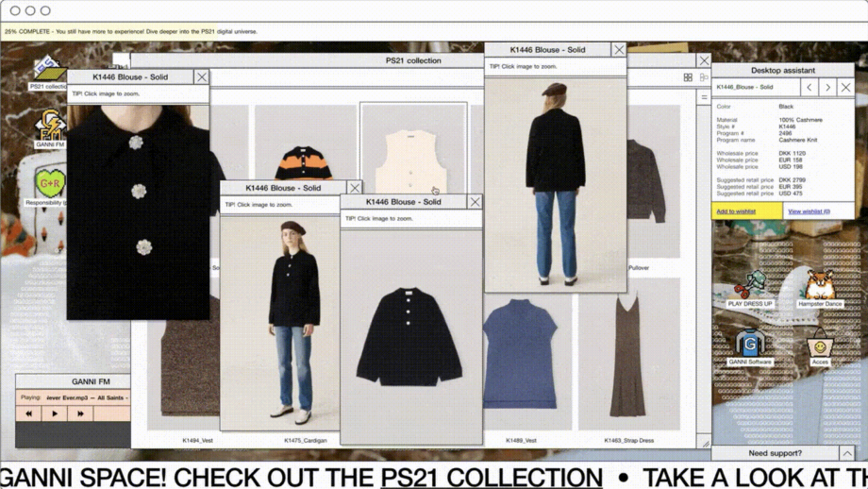Click the GANNI FM player title
868x489 pixels.
(91, 381)
